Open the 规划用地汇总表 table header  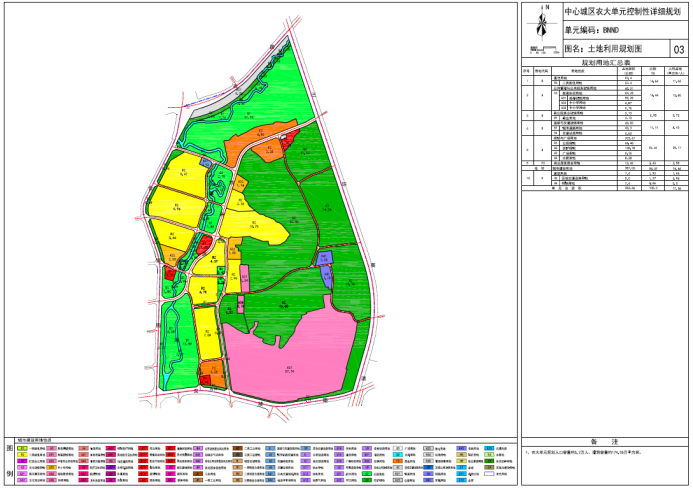pyautogui.click(x=607, y=61)
